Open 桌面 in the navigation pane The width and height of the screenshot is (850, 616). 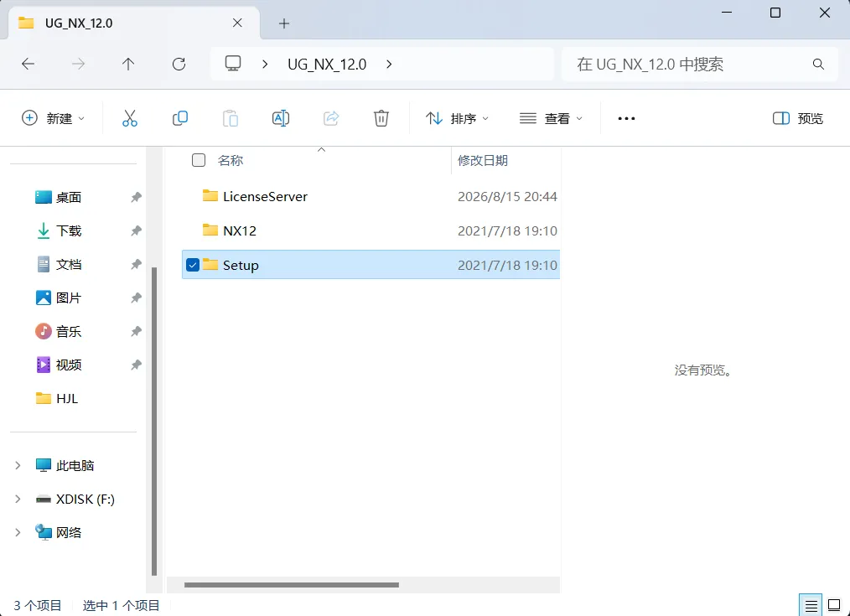68,197
